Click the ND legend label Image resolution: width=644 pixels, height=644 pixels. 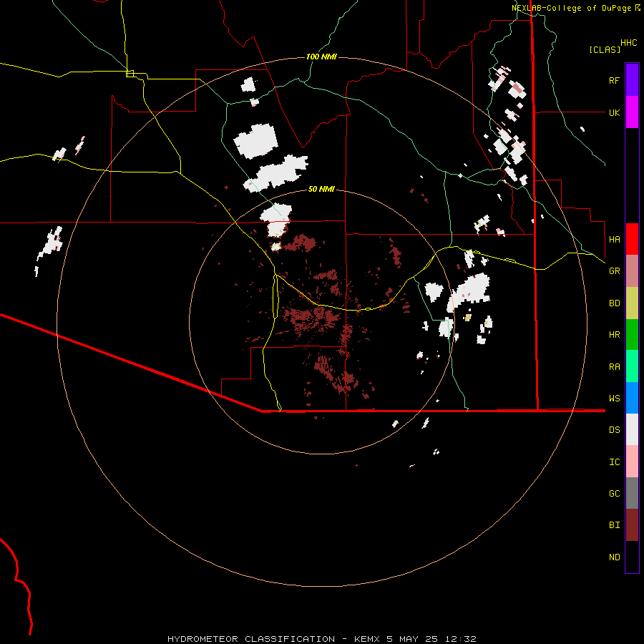click(x=614, y=557)
